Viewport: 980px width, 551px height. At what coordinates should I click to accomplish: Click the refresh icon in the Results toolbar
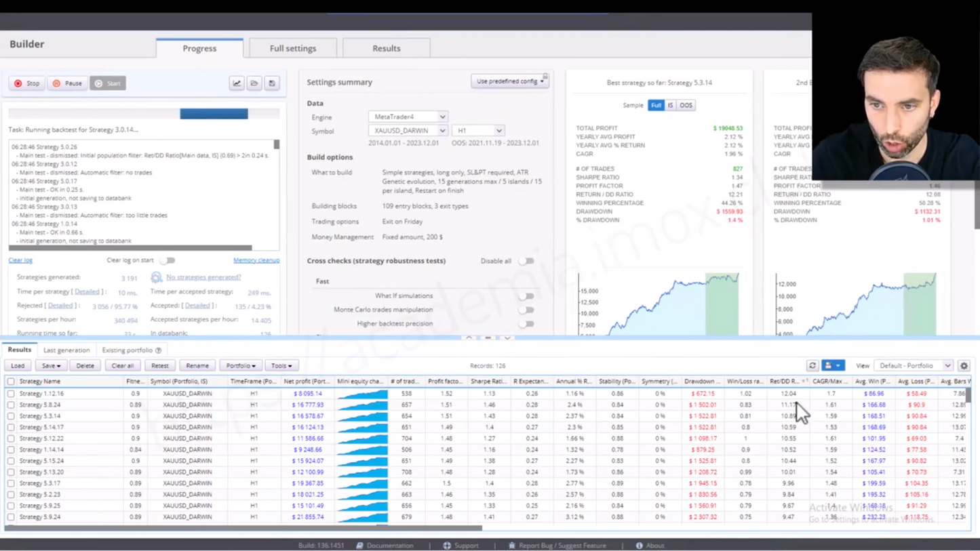(x=812, y=365)
